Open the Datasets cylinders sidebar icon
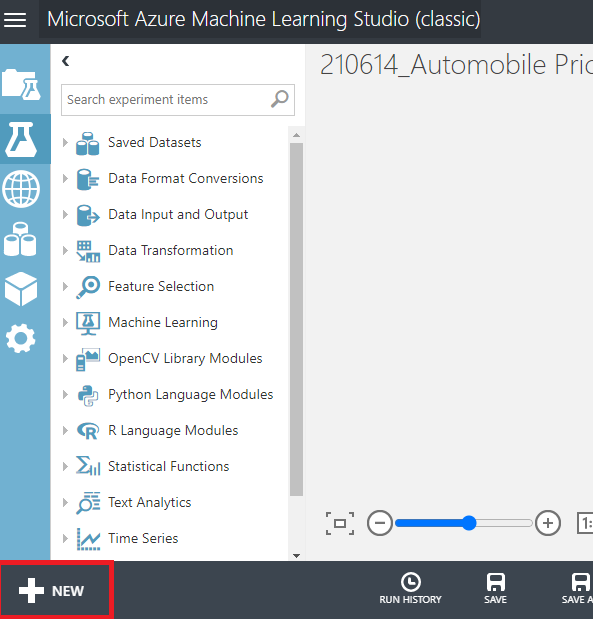 click(x=20, y=239)
